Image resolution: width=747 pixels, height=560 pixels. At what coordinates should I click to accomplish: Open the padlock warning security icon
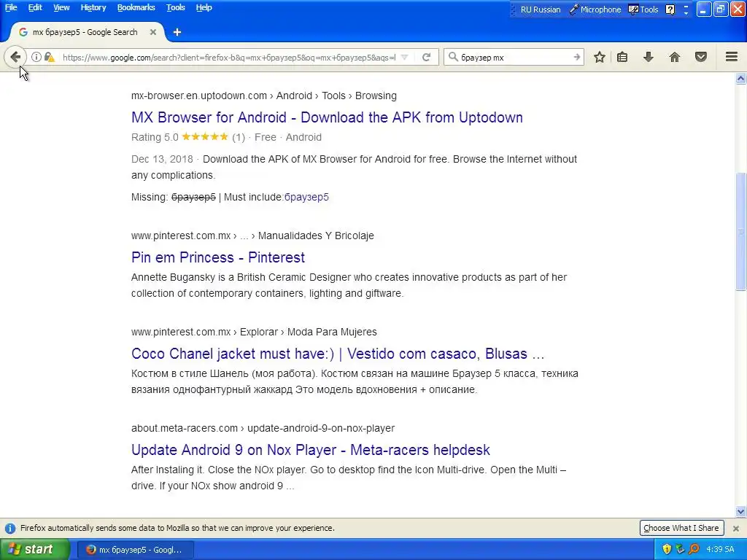point(50,57)
